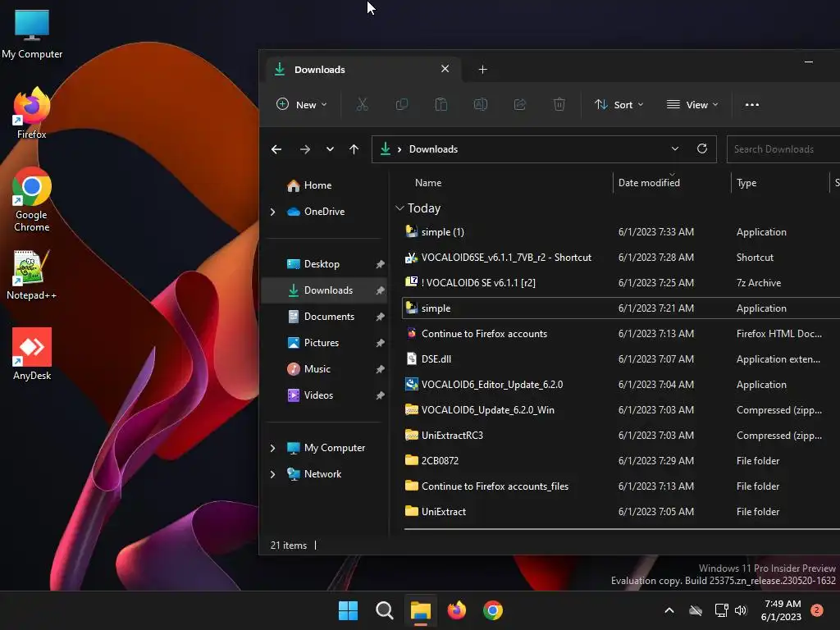
Task: Unpin Pictures pin in sidebar
Action: tap(380, 343)
